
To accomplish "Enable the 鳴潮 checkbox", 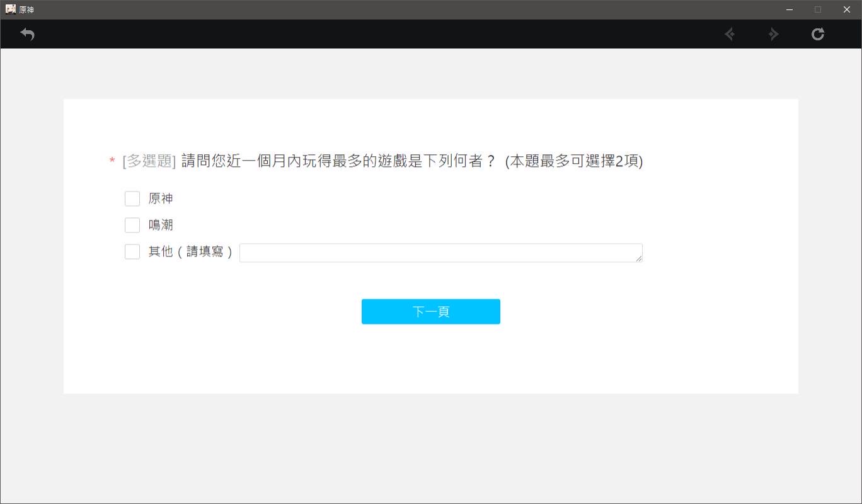I will pos(132,226).
